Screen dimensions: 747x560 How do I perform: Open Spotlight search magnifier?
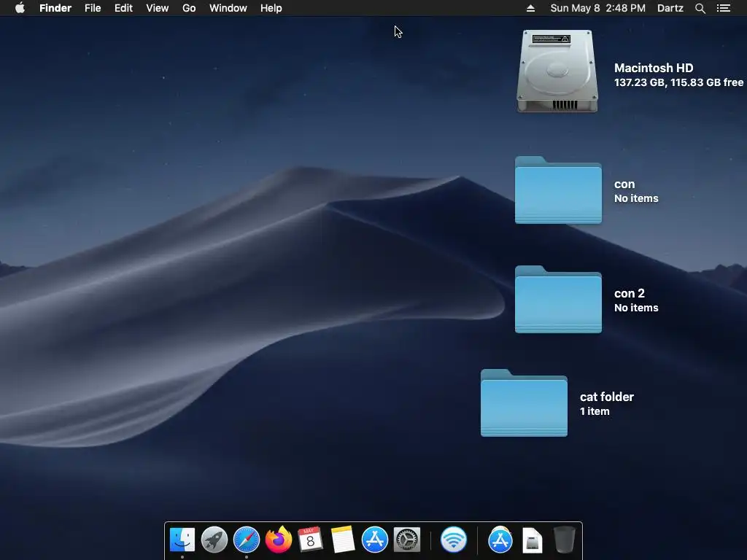click(x=700, y=8)
